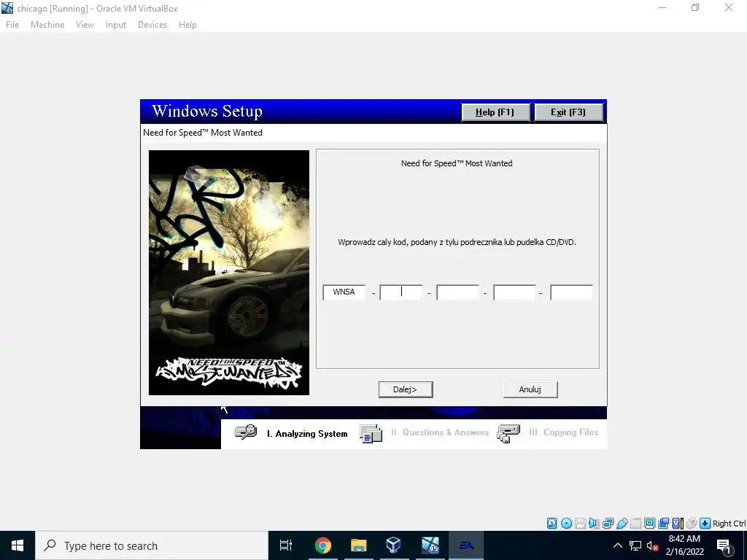Click the 'III. Copying Files' label
Screen dimensions: 747x560
tap(564, 432)
